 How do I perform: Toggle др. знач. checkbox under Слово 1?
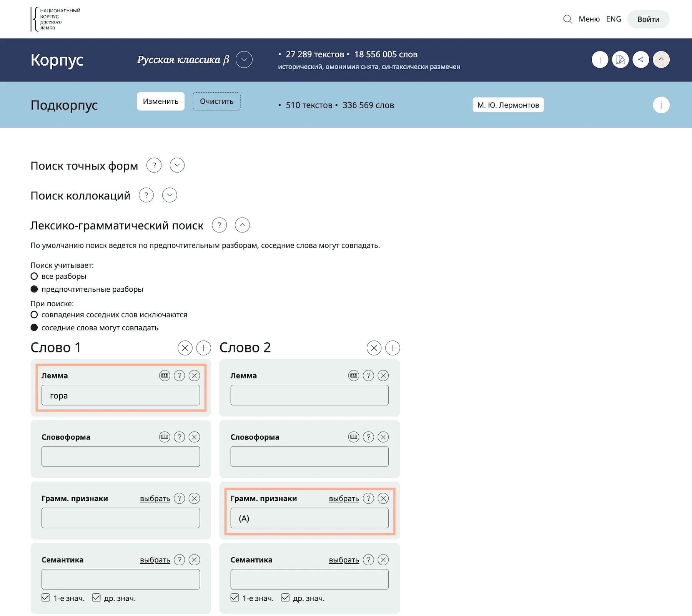point(96,598)
